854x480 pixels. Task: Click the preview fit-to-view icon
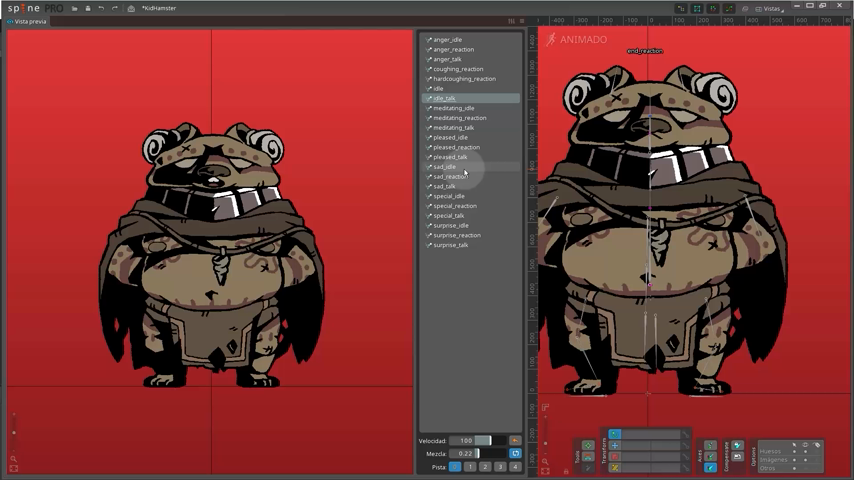pos(14,469)
